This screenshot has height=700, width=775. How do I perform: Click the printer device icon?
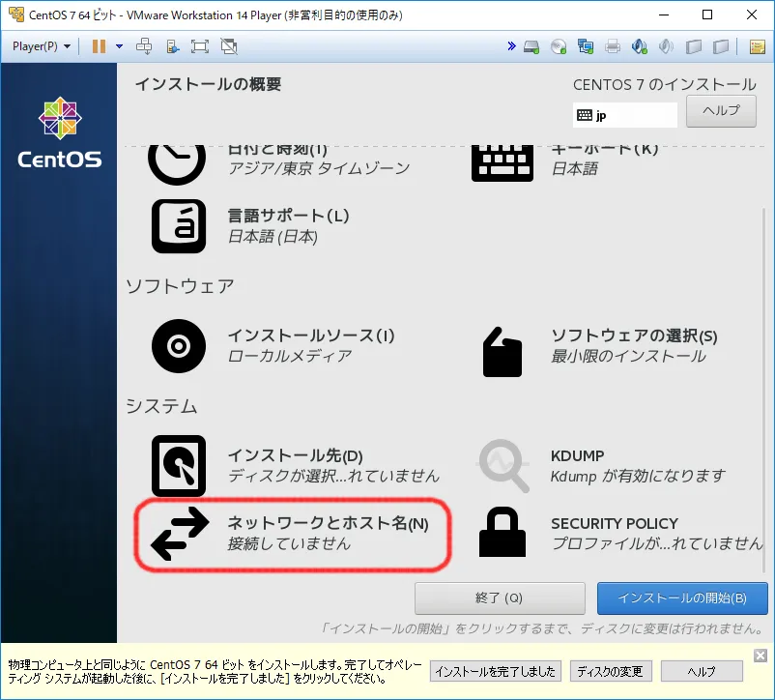coord(613,47)
